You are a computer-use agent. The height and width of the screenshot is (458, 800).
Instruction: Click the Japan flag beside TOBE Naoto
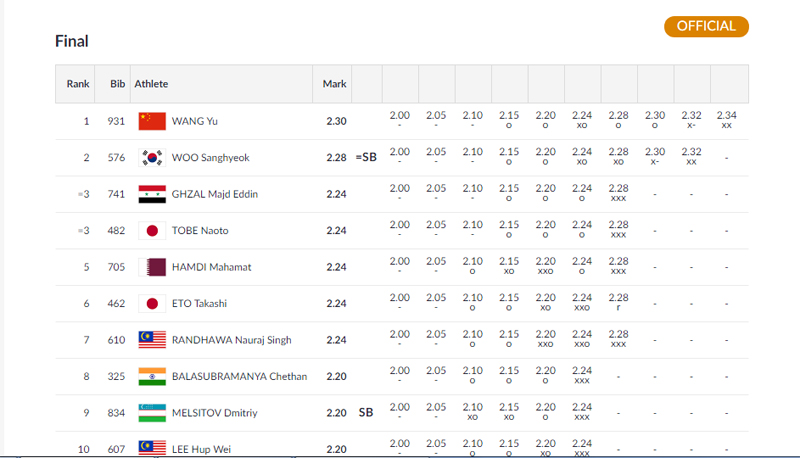point(152,231)
